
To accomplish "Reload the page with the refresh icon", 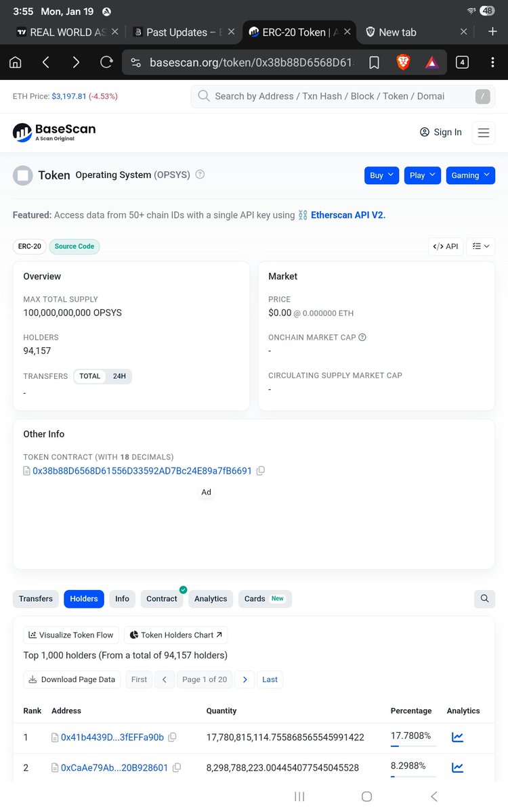I will 106,62.
